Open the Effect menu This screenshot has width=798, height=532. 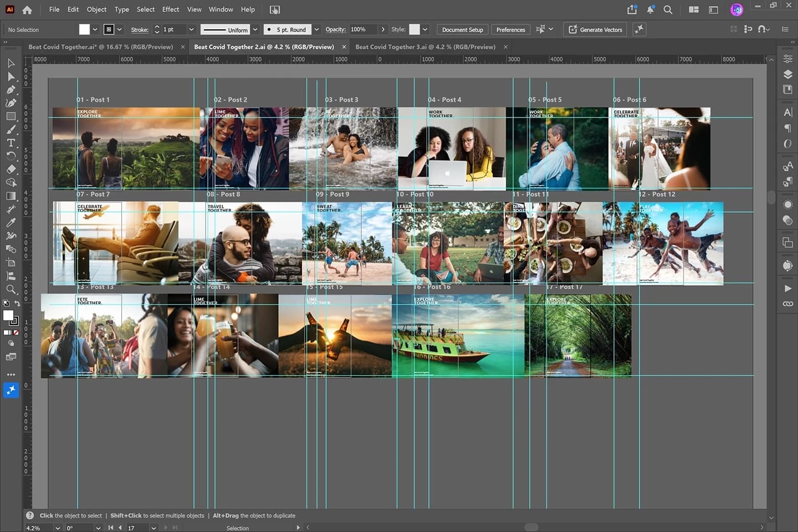[x=171, y=9]
